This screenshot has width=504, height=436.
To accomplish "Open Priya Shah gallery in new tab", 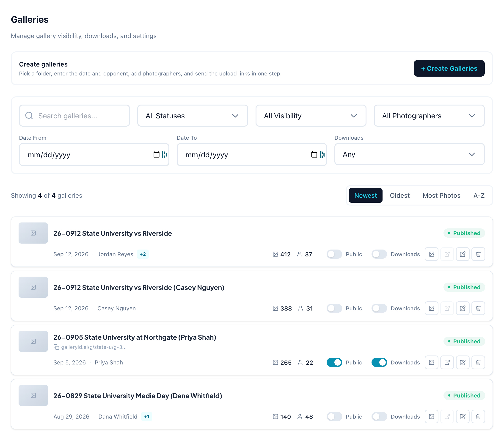I will 447,362.
